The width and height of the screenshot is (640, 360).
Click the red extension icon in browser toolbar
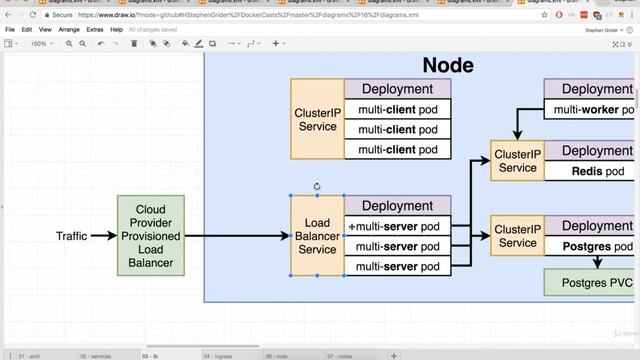tap(584, 15)
